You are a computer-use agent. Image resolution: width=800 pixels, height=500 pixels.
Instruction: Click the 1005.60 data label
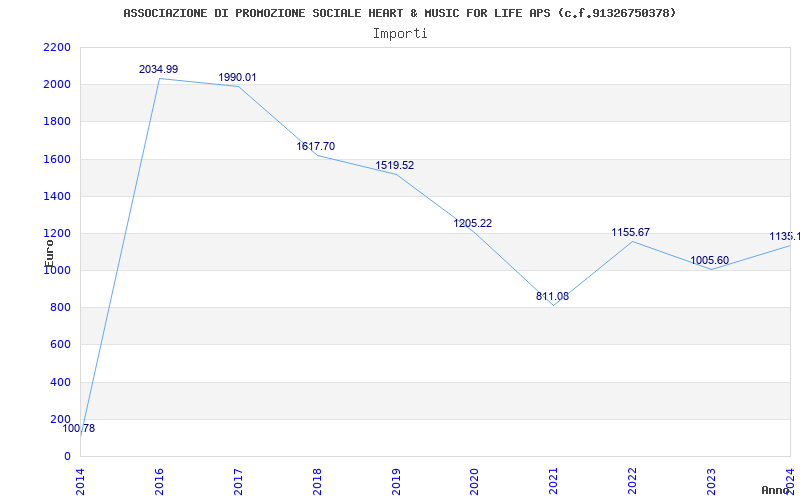(710, 261)
